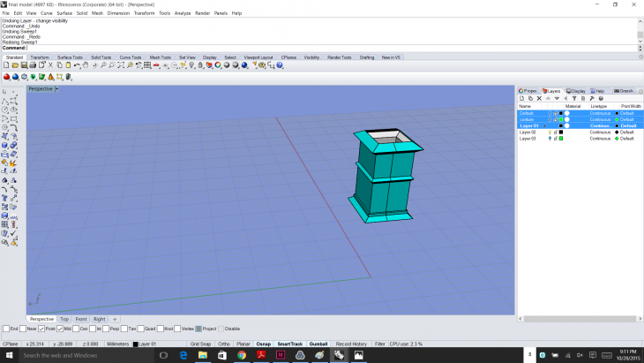
Task: Click the new layer icon in Layers panel
Action: click(x=521, y=98)
